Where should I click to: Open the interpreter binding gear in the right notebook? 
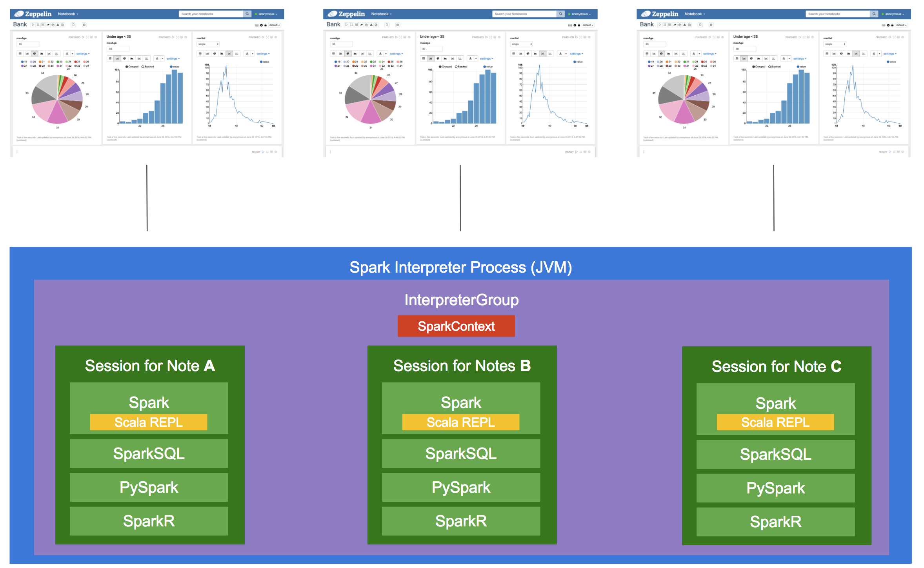888,25
